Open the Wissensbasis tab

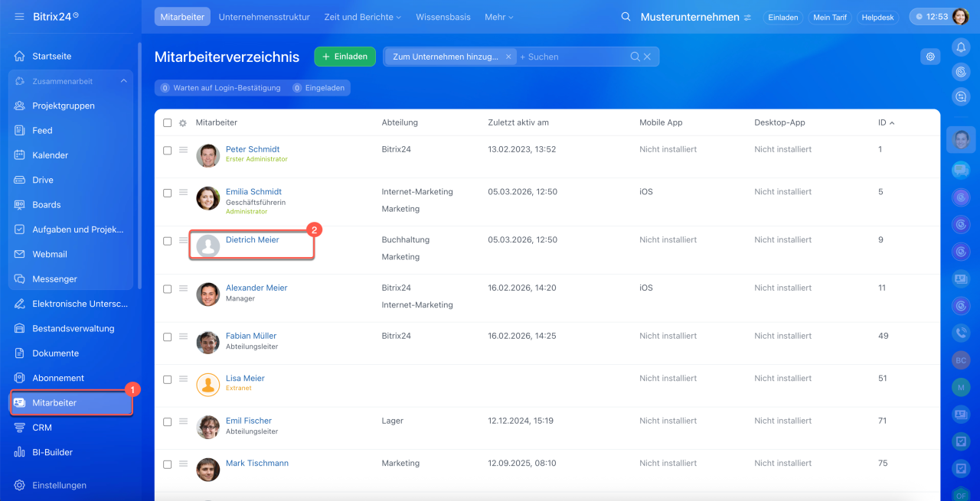(x=443, y=17)
